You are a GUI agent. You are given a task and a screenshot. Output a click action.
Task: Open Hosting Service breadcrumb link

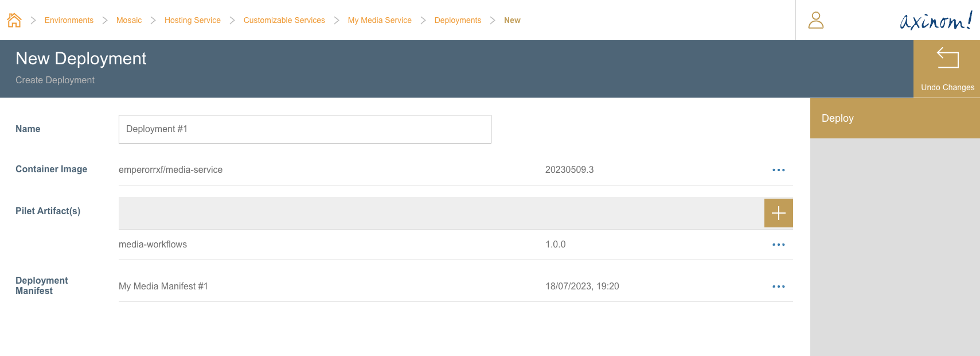point(192,20)
